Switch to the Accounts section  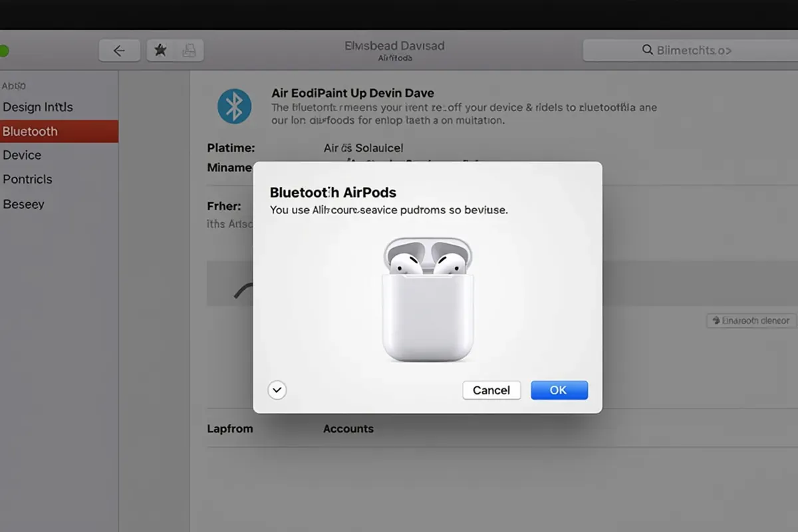point(348,428)
